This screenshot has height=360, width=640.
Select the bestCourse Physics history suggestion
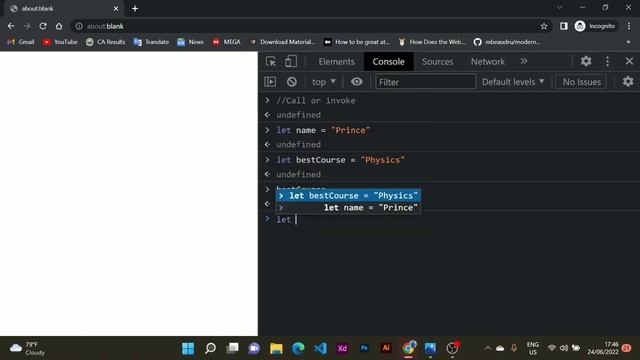click(348, 196)
